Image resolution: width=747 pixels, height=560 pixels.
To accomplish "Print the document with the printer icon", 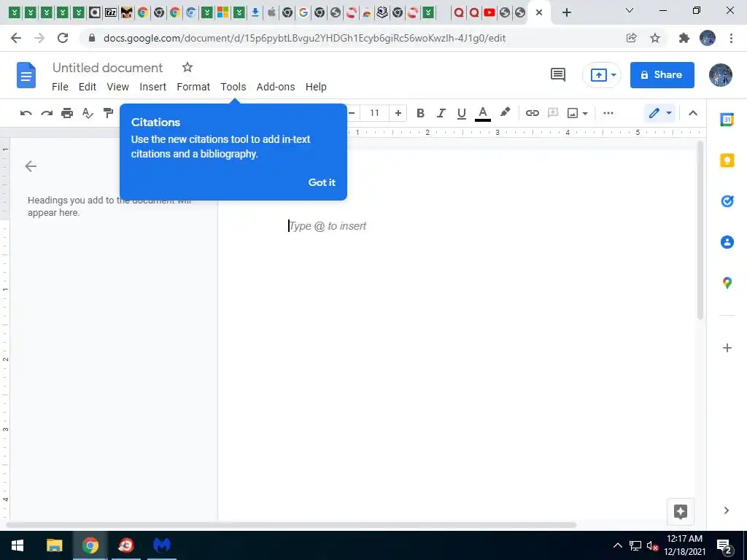I will click(67, 113).
